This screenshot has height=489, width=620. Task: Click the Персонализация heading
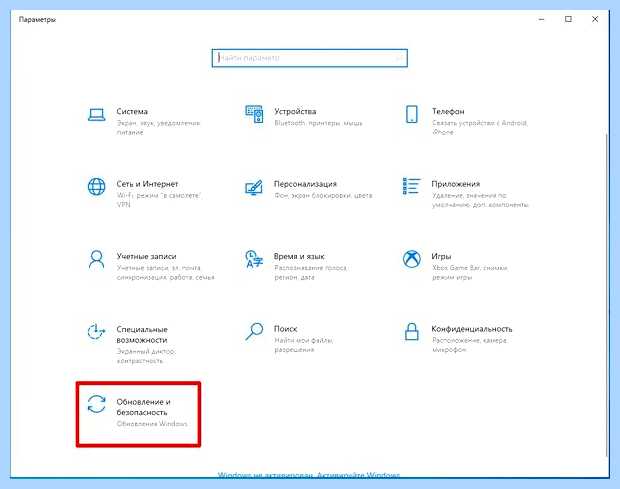(x=305, y=184)
